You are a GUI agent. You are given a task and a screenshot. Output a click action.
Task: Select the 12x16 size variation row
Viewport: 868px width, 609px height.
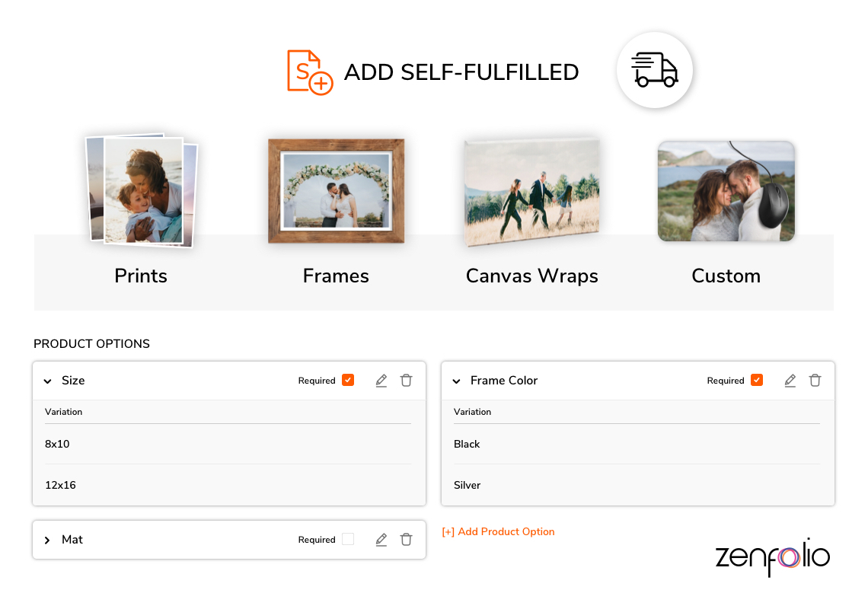click(x=228, y=485)
